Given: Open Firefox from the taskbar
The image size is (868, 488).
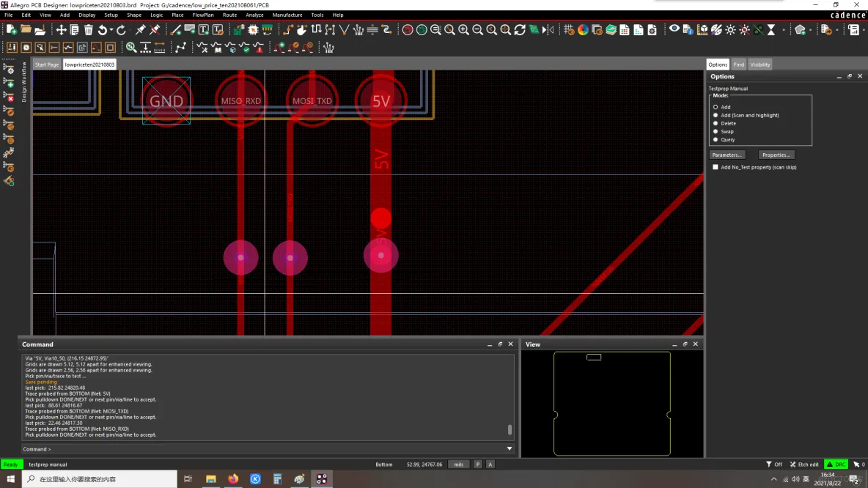Looking at the screenshot, I should click(233, 479).
